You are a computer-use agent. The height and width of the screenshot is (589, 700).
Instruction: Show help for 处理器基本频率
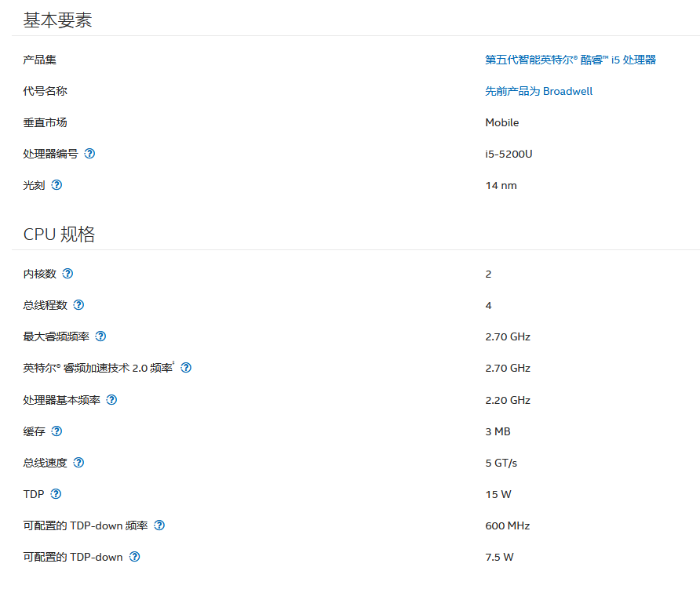point(111,400)
